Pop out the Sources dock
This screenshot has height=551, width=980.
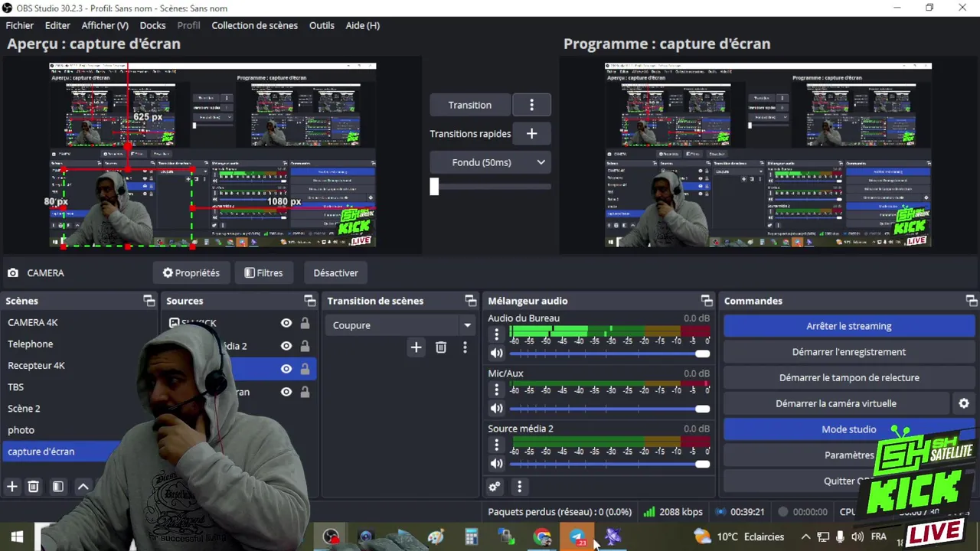point(309,301)
